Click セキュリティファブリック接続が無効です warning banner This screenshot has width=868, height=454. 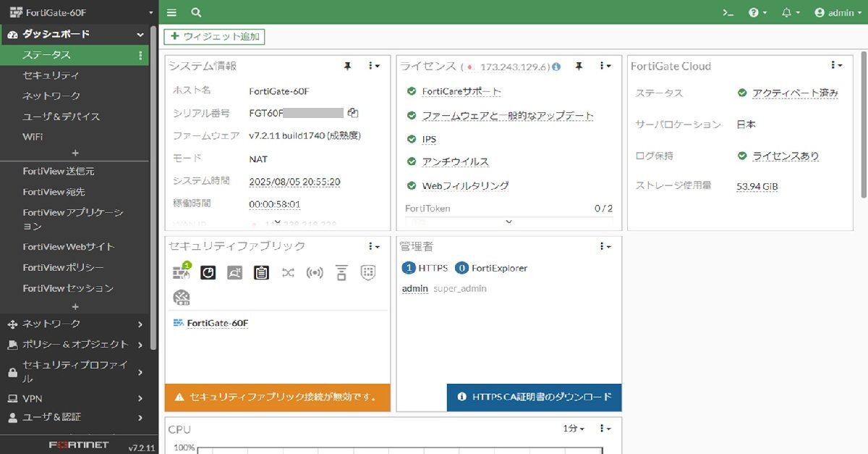coord(277,398)
